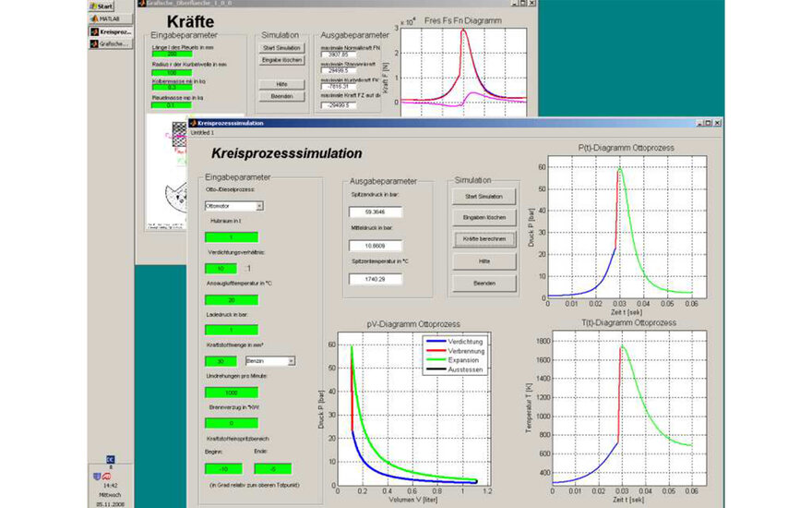Click the Ansauglufttemperatur input field
The height and width of the screenshot is (508, 812).
click(x=232, y=299)
